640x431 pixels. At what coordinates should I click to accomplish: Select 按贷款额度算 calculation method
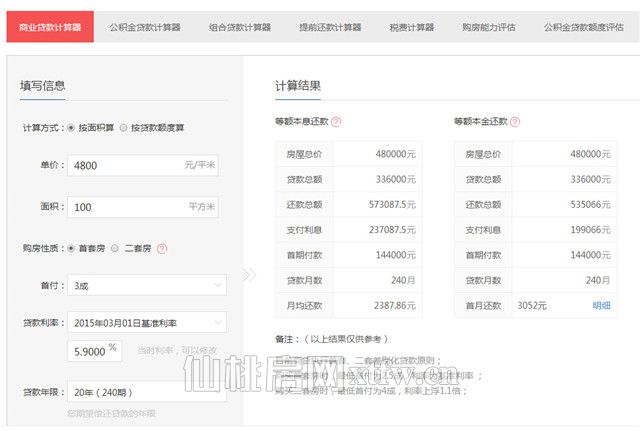(123, 128)
